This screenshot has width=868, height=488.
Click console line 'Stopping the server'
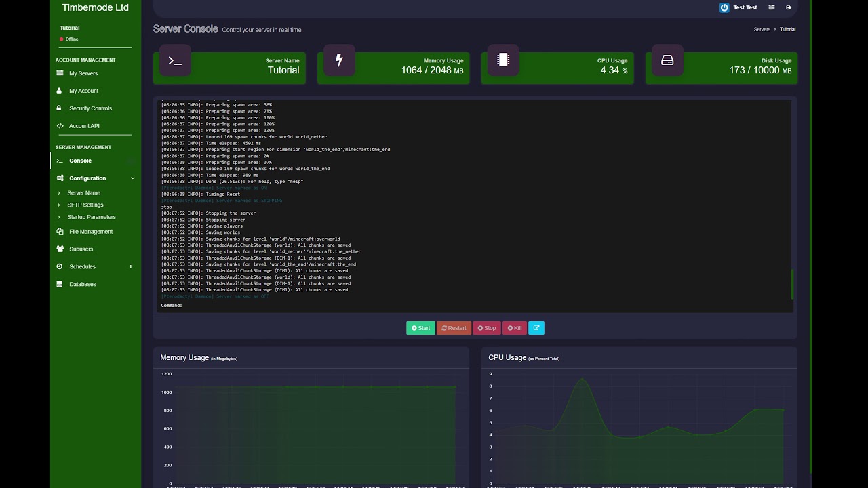(208, 213)
